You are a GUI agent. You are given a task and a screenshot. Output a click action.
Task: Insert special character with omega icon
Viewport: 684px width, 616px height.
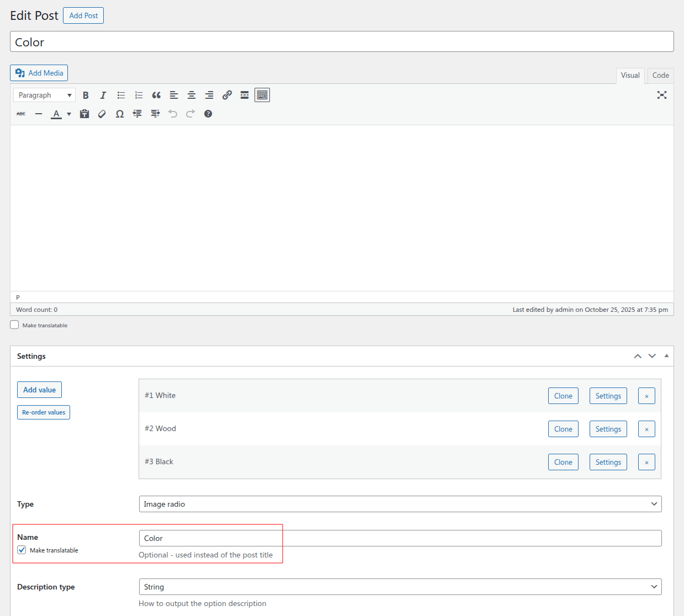(120, 114)
